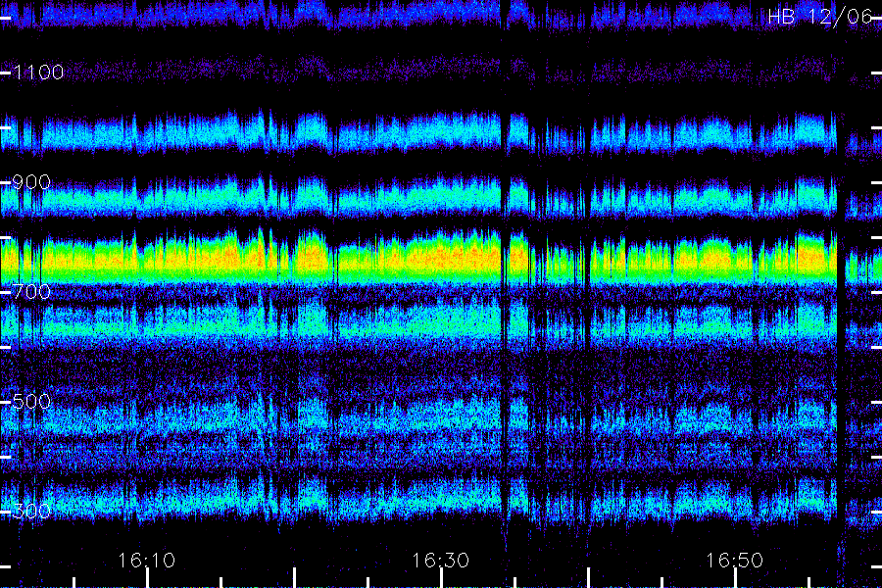The width and height of the screenshot is (882, 588).
Task: Click the 900 frequency axis label
Action: (31, 181)
